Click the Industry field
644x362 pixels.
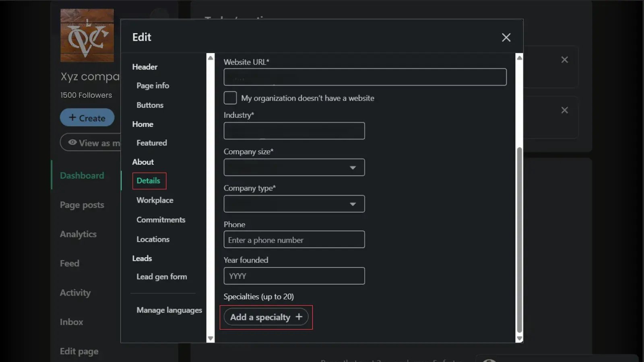point(294,131)
